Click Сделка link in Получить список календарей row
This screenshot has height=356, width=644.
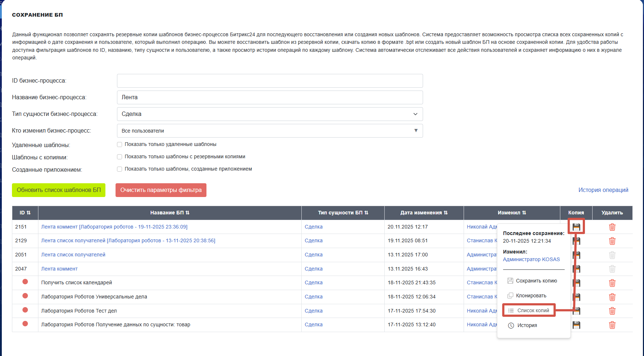click(314, 282)
